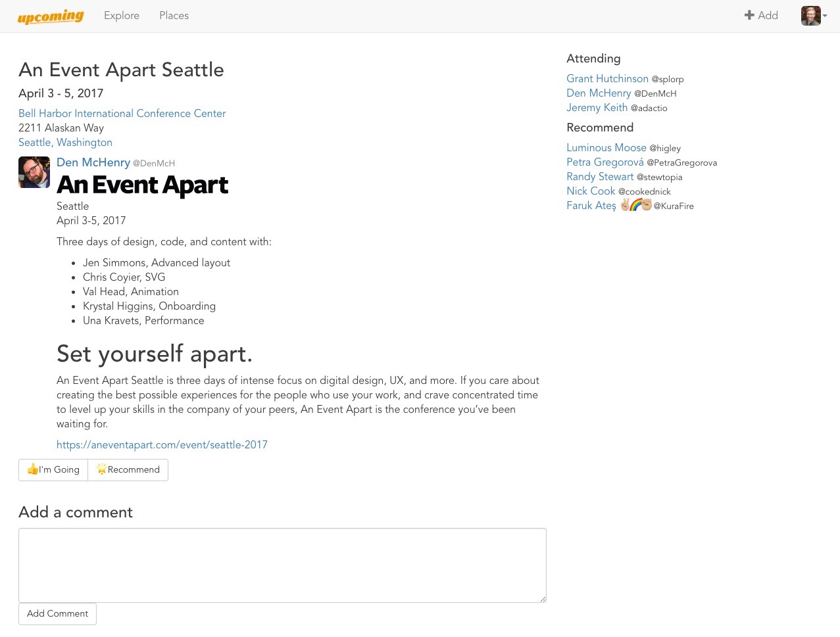The image size is (840, 637).
Task: Open Nick Cook's profile link
Action: 591,191
